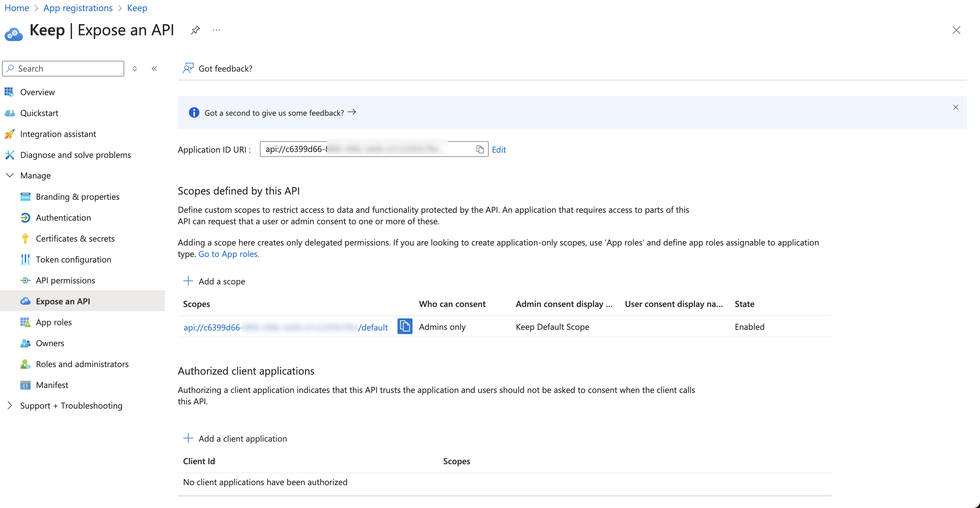Viewport: 980px width, 508px height.
Task: Edit the Application ID URI
Action: tap(499, 149)
